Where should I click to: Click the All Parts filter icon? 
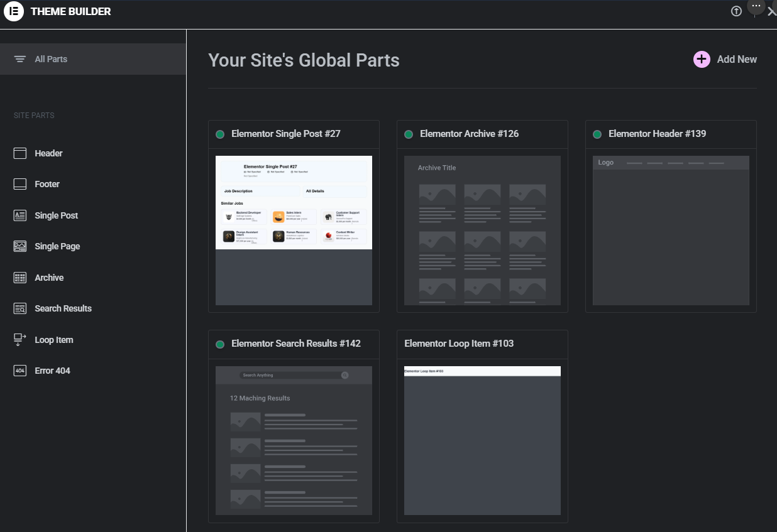pos(20,59)
